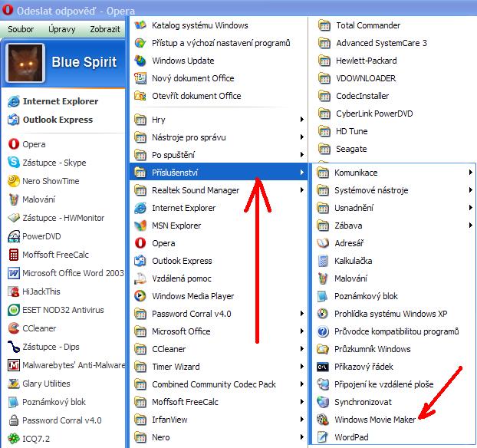Open the Hewlett-Packard folder
The image size is (477, 448).
point(393,61)
